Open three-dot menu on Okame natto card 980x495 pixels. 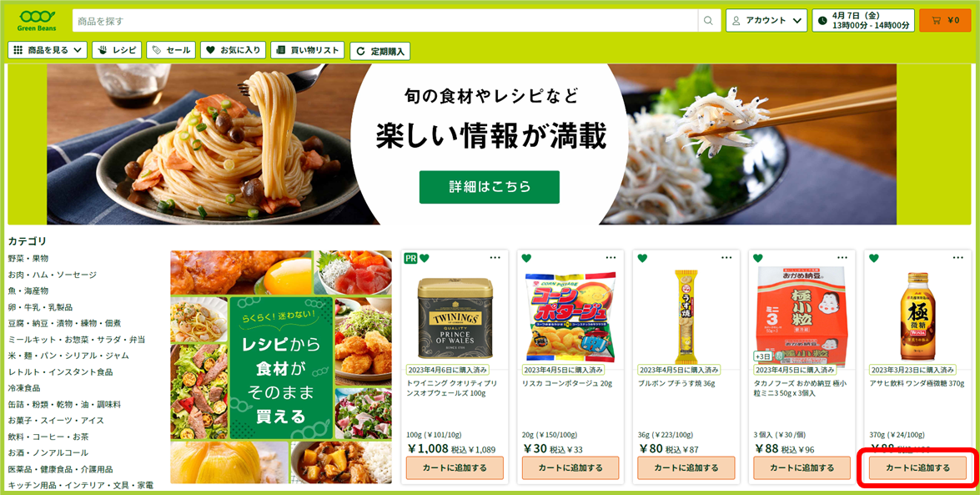click(842, 258)
